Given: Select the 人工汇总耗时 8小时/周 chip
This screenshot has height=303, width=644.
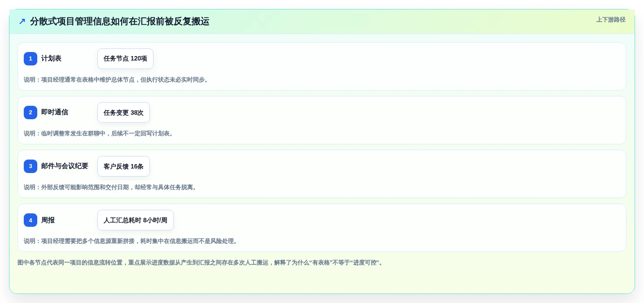Looking at the screenshot, I should click(136, 220).
